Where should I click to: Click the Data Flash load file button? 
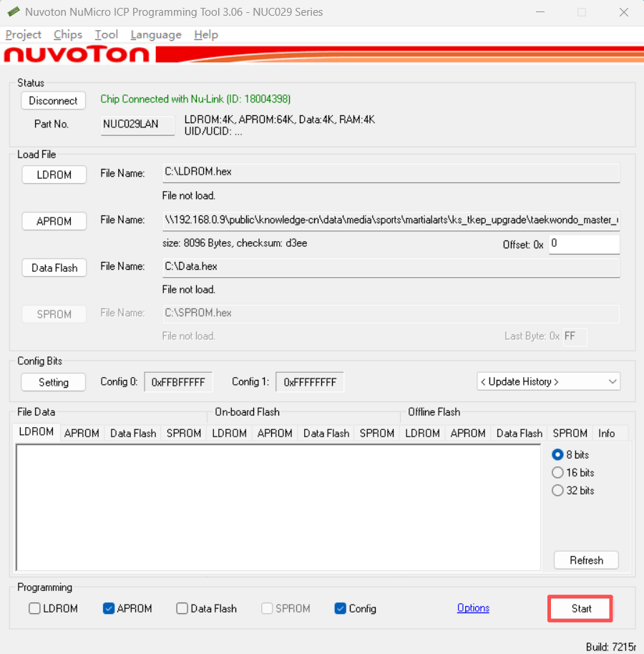coord(54,268)
